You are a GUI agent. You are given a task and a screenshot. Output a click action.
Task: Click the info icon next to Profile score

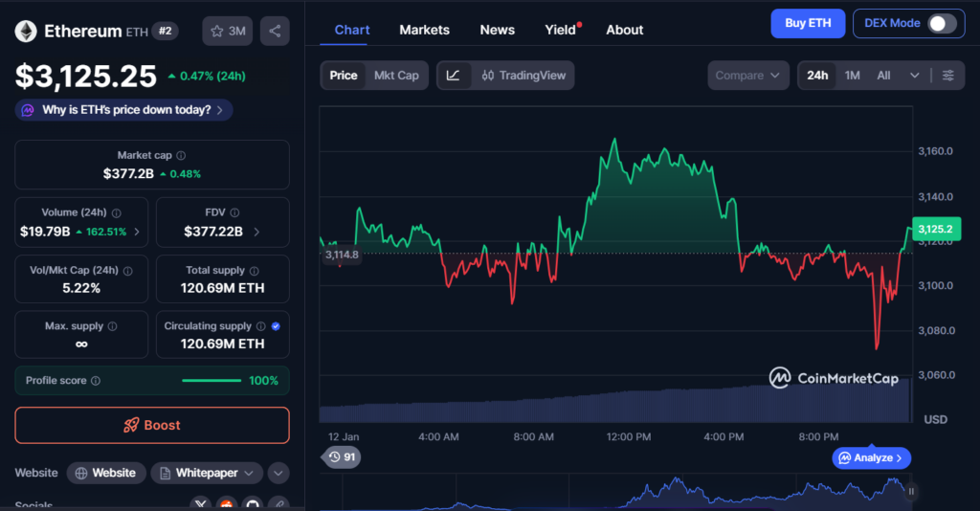point(96,381)
